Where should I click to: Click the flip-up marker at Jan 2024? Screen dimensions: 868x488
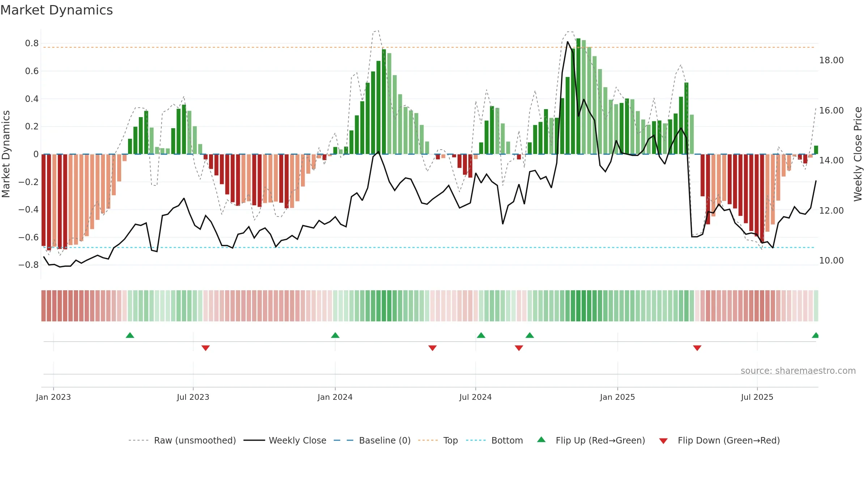pyautogui.click(x=335, y=335)
